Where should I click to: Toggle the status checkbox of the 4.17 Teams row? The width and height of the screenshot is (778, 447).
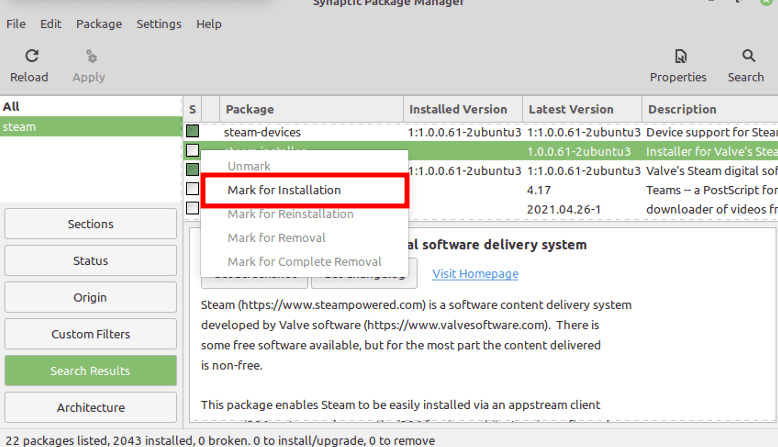[193, 189]
